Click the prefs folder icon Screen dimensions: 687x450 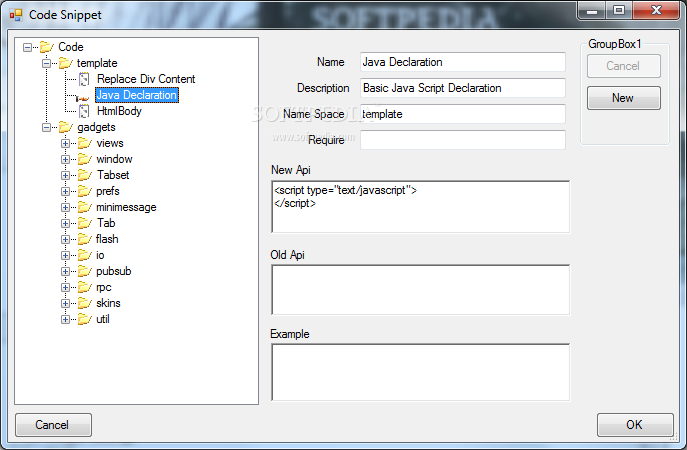click(85, 191)
